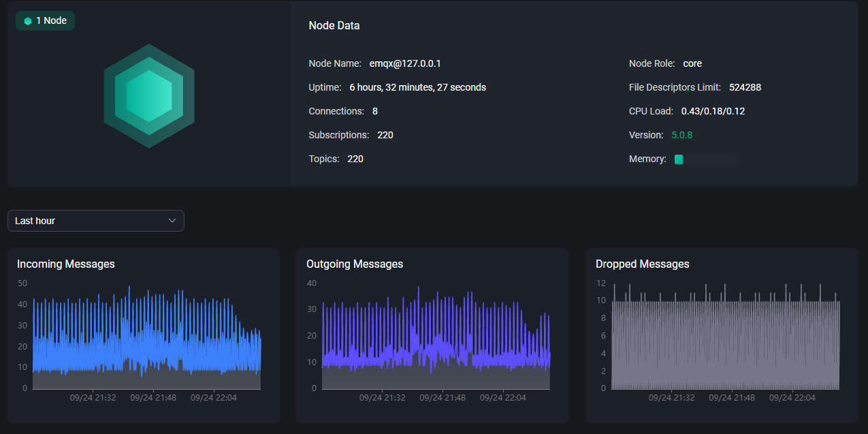Click 09/24 21:32 label on Incoming Messages chart

pyautogui.click(x=93, y=398)
